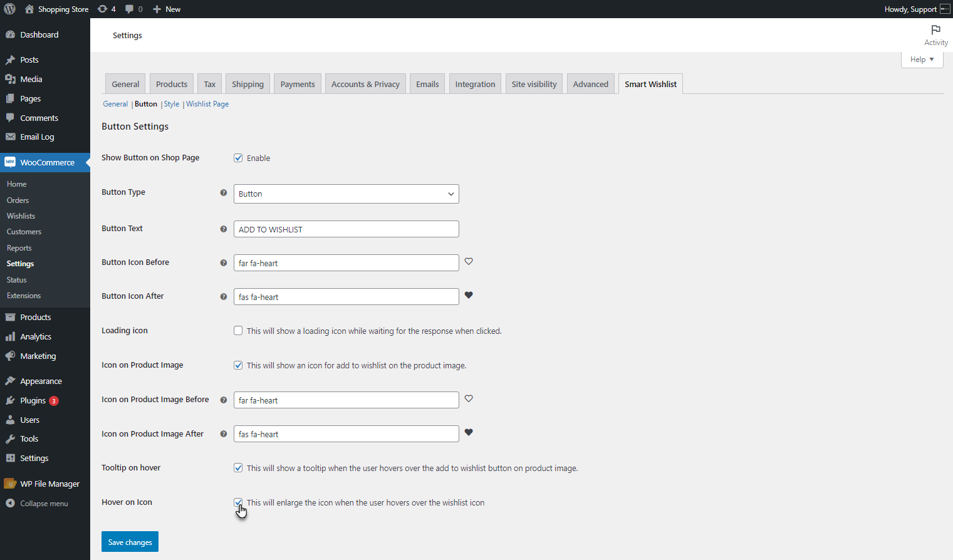
Task: Enable the Loading icon checkbox
Action: 238,331
